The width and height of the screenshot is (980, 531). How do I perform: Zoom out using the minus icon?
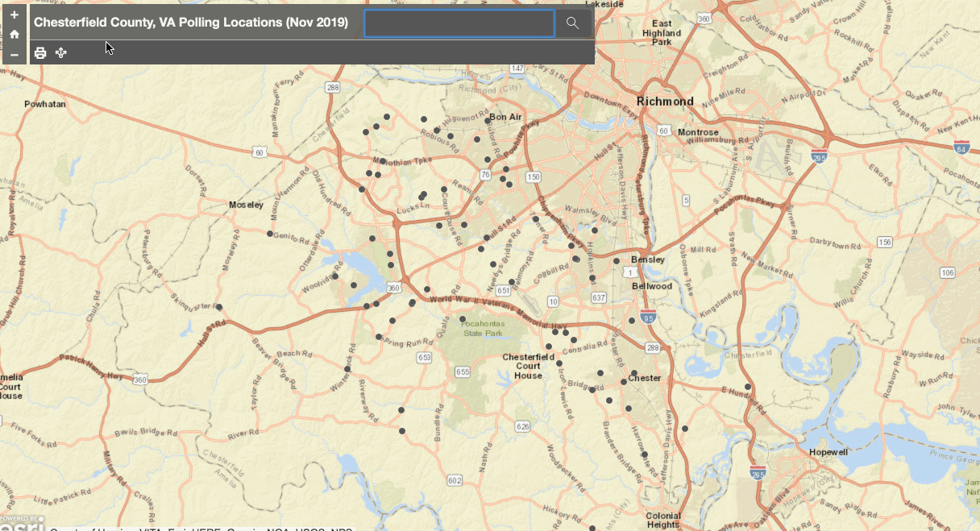click(x=14, y=54)
